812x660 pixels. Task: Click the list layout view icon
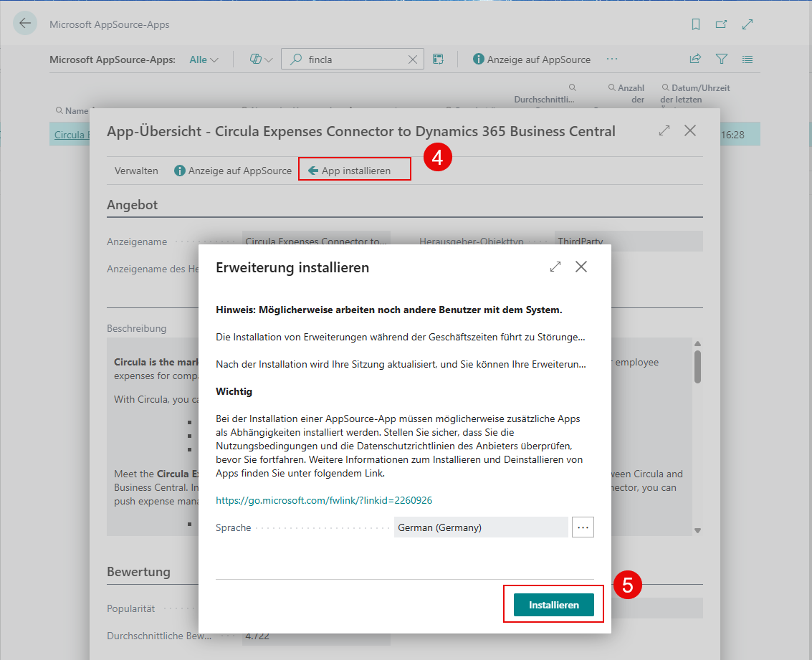(747, 59)
